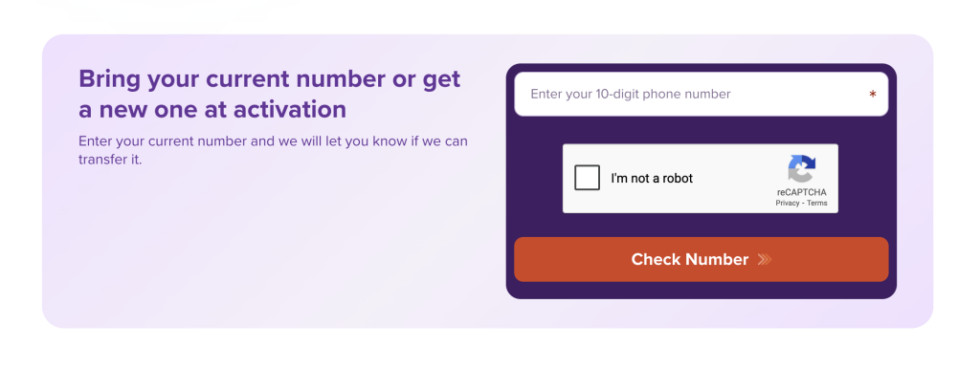Click the dash between Privacy and Terms
Viewport: 980px width, 368px height.
point(803,204)
